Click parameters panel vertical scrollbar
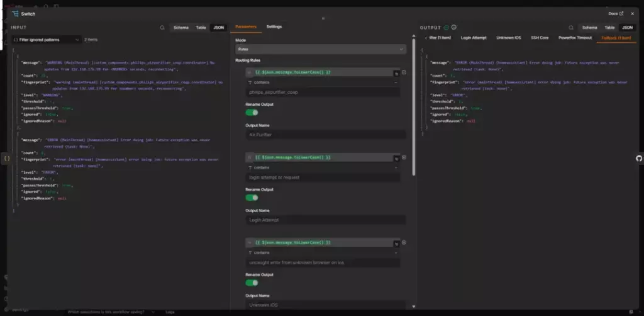This screenshot has height=316, width=644. pos(413,107)
